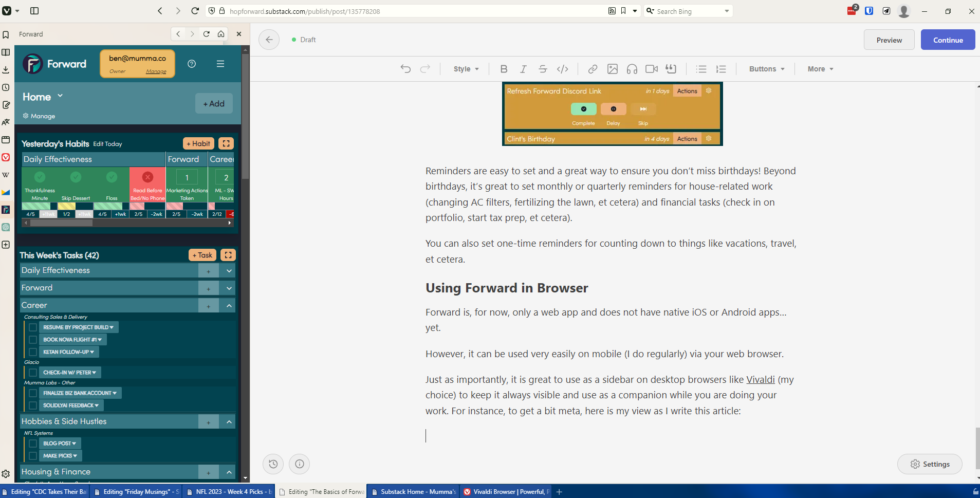Open the Style dropdown

point(466,69)
